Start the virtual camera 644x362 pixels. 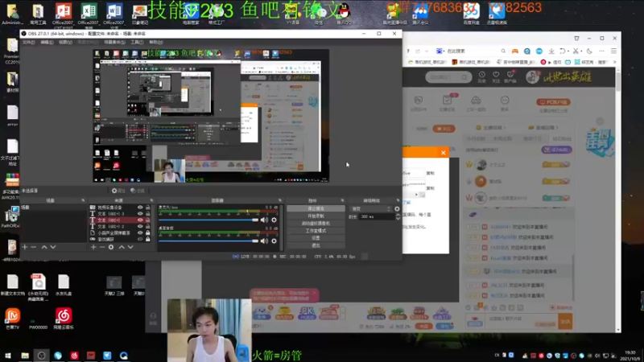coord(316,224)
